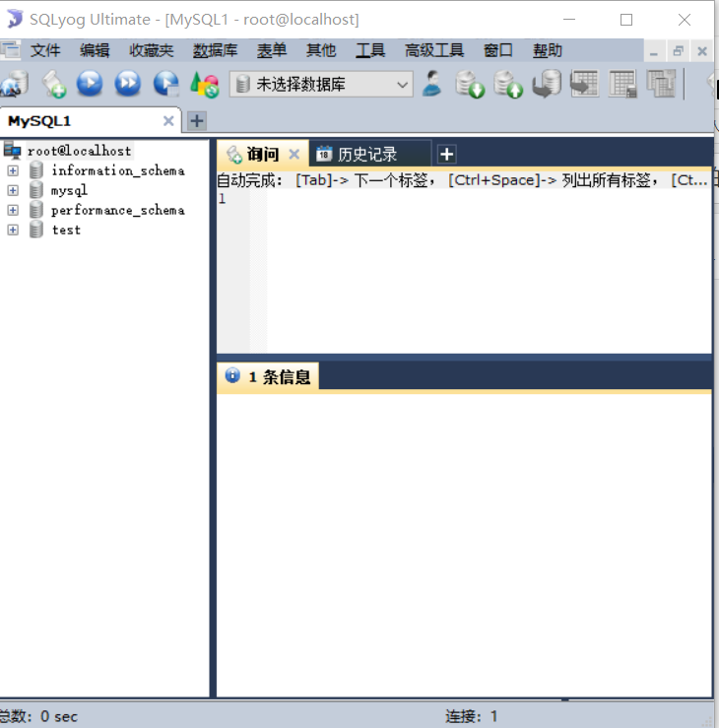The width and height of the screenshot is (719, 728).
Task: Click the new query editor icon
Action: (53, 84)
